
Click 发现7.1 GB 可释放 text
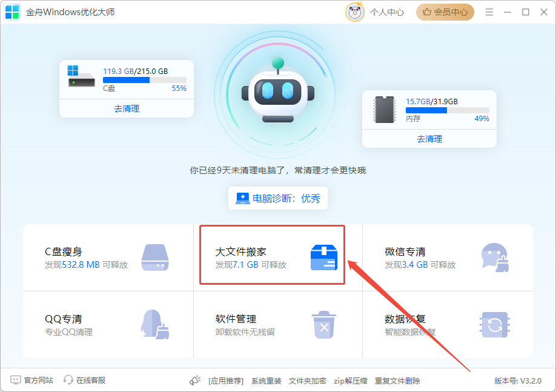(251, 265)
